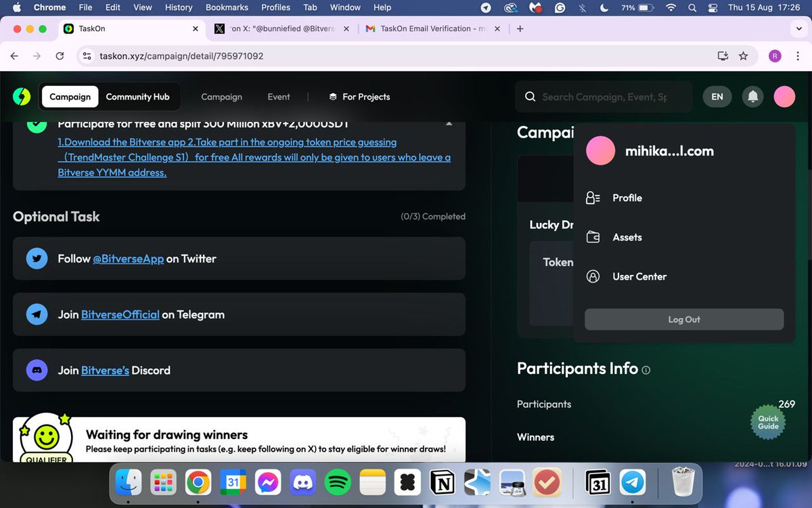
Task: Click the Log Out button
Action: 684,320
